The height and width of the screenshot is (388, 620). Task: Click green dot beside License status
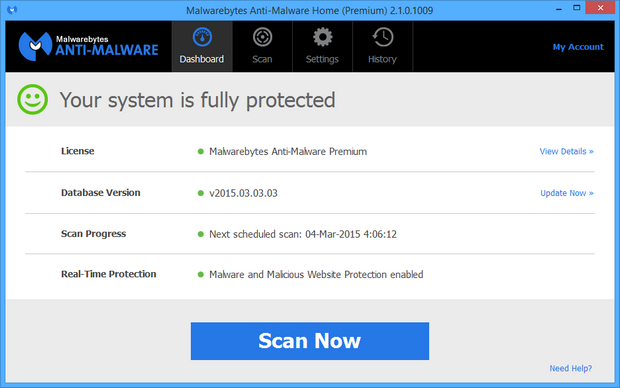200,151
